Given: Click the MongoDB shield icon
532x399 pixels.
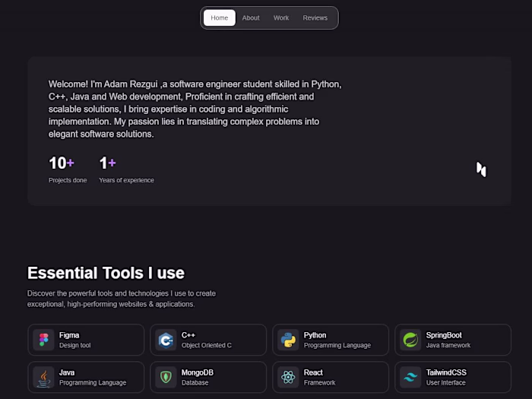Looking at the screenshot, I should 166,377.
